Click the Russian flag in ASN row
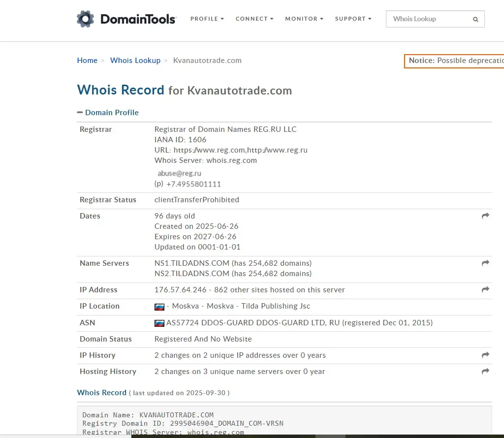Image resolution: width=504 pixels, height=438 pixels. pyautogui.click(x=159, y=323)
